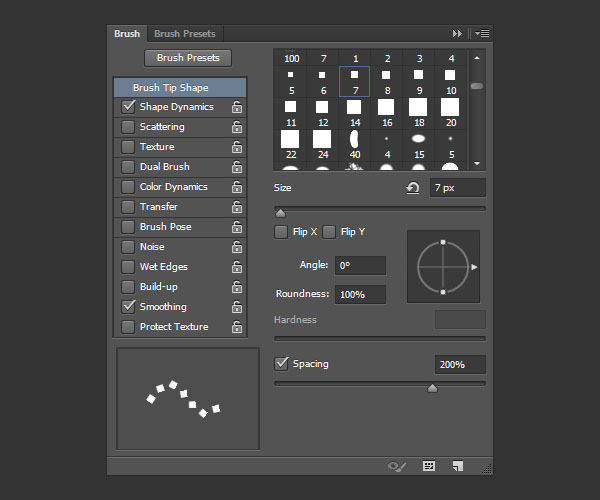This screenshot has width=600, height=500.
Task: Enable the Flip X checkbox
Action: coord(281,232)
